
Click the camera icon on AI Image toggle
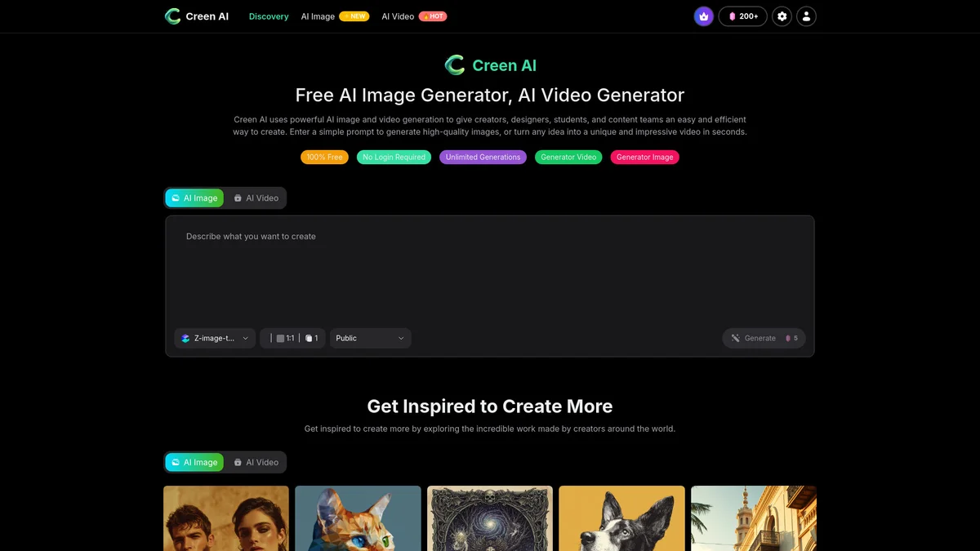pos(176,198)
